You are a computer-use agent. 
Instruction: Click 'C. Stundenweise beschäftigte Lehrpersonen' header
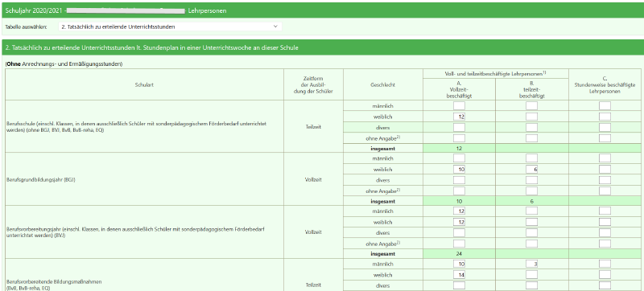click(x=605, y=84)
